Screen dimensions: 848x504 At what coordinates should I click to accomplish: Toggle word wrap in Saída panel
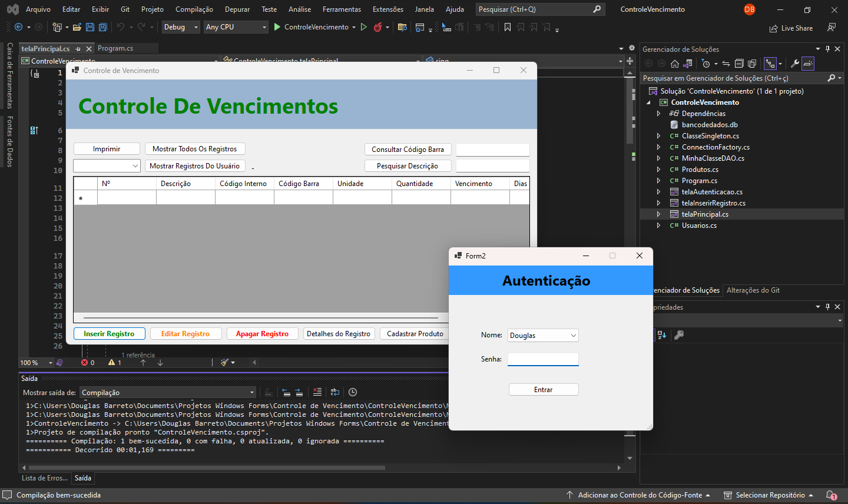(x=335, y=392)
